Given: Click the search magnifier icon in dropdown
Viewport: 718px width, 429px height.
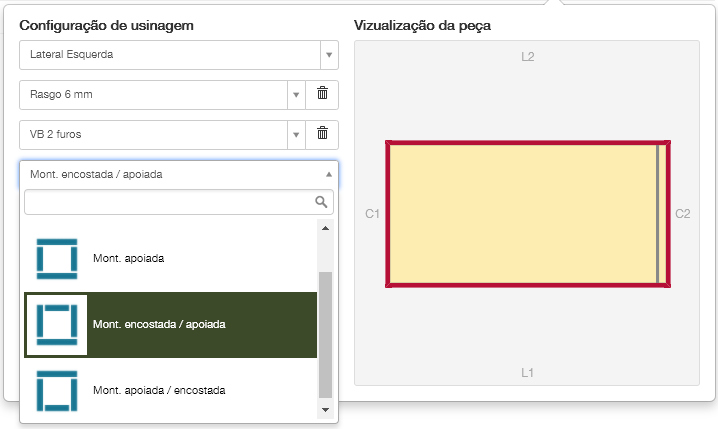Looking at the screenshot, I should (321, 202).
